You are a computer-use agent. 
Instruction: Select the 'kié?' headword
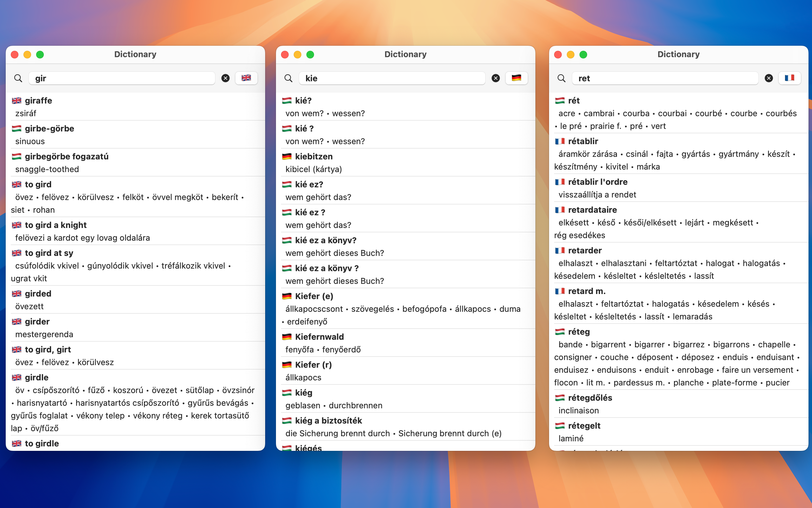(303, 100)
